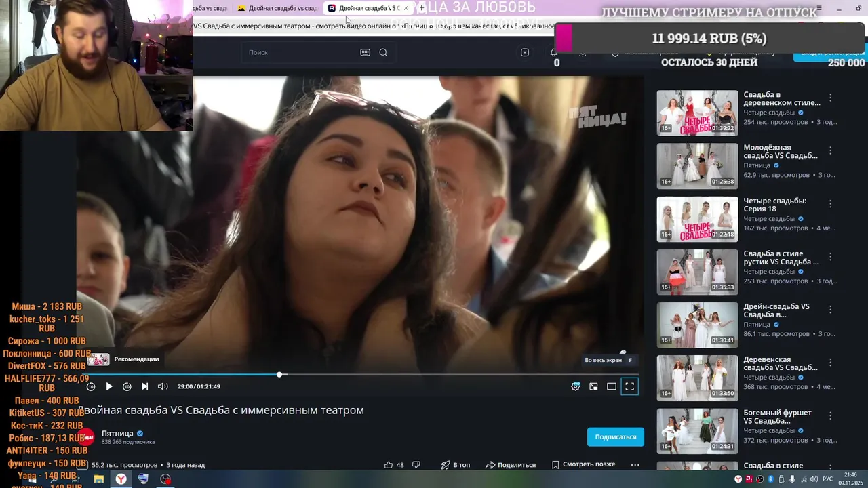Open menu for 'Четыре свадьбы: Серия 18'
Image resolution: width=868 pixels, height=488 pixels.
(830, 204)
